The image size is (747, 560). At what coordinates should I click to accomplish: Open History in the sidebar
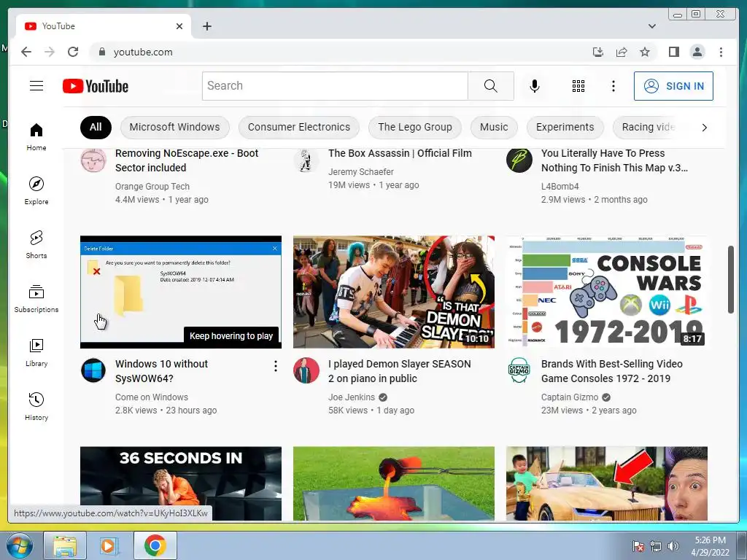pos(36,406)
